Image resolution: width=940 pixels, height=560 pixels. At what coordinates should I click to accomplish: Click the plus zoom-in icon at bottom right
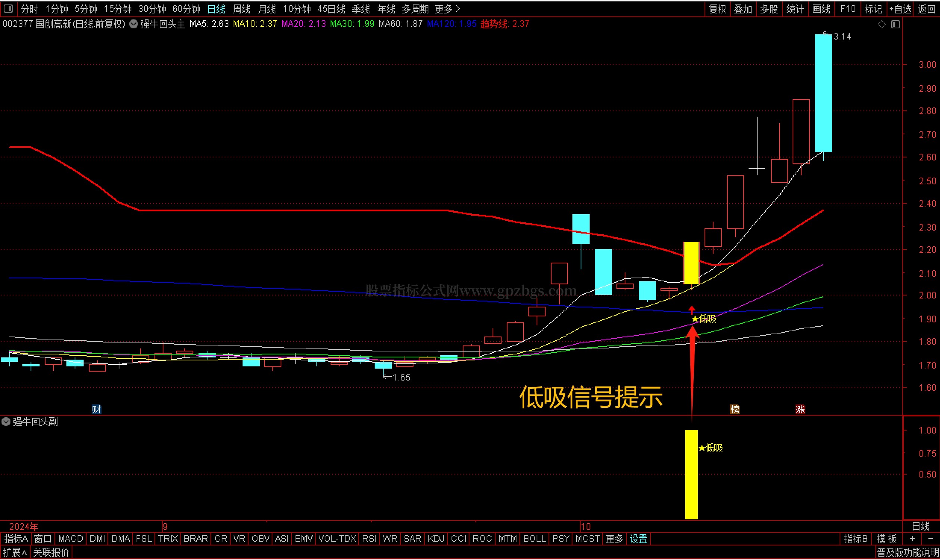912,539
